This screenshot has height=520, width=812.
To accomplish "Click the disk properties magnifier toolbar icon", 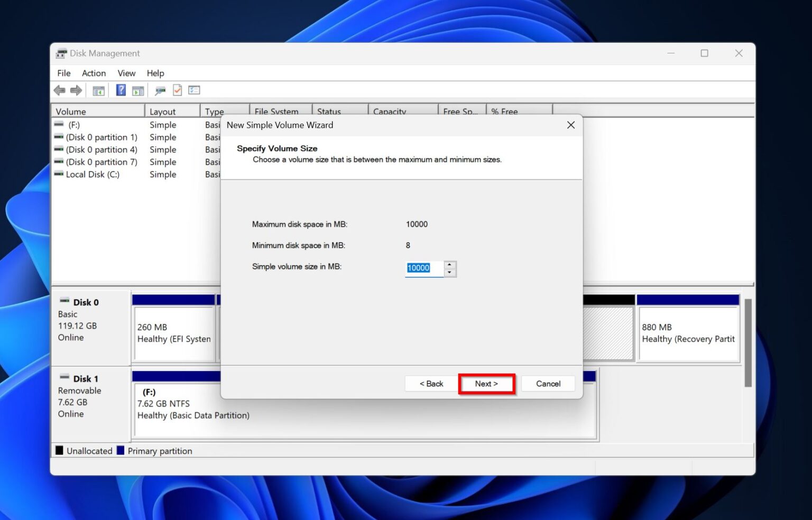I will coord(159,90).
